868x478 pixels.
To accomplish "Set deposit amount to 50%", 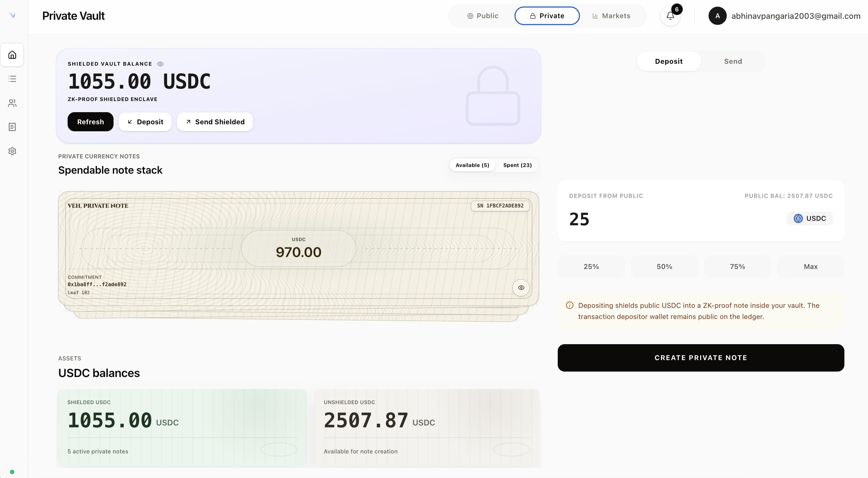I will 664,267.
